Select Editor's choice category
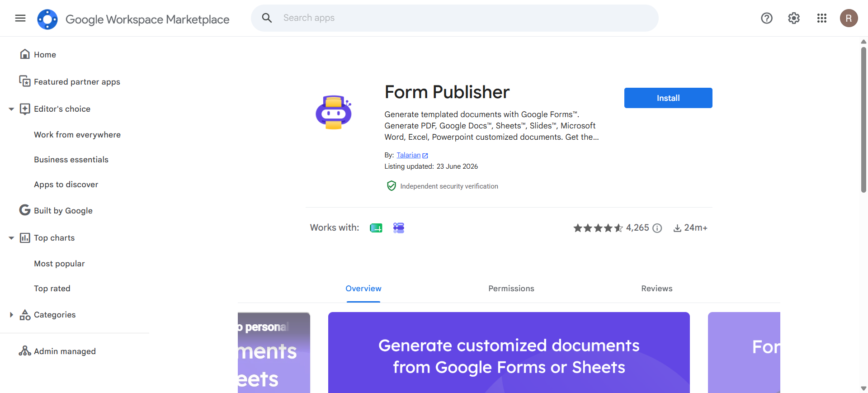Image resolution: width=868 pixels, height=393 pixels. pyautogui.click(x=62, y=109)
